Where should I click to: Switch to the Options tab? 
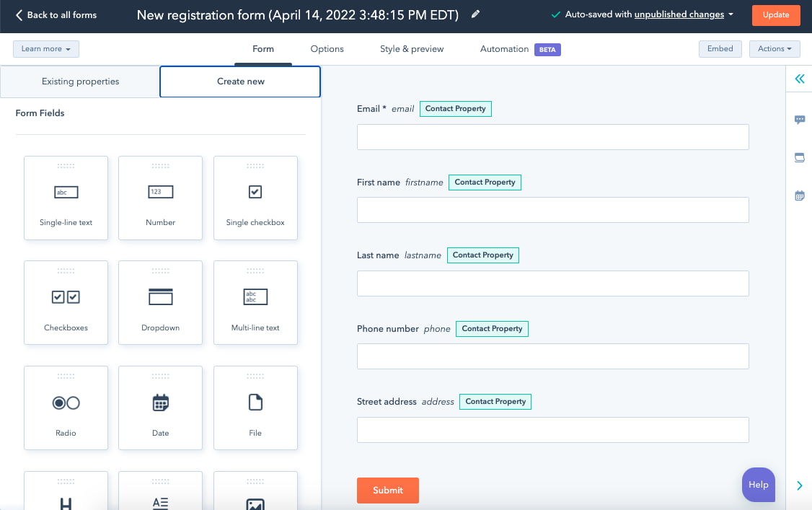327,48
